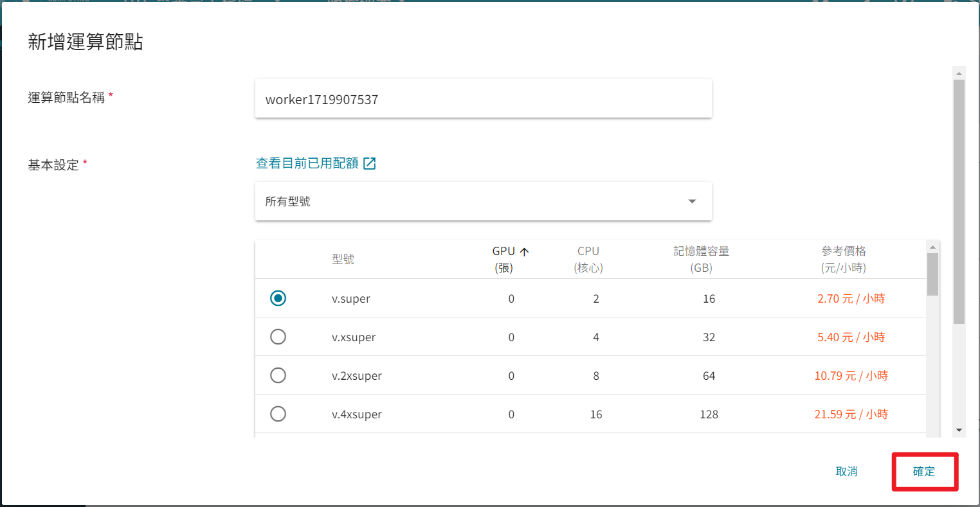Click the 新增運算節點 dialog title

[86, 42]
